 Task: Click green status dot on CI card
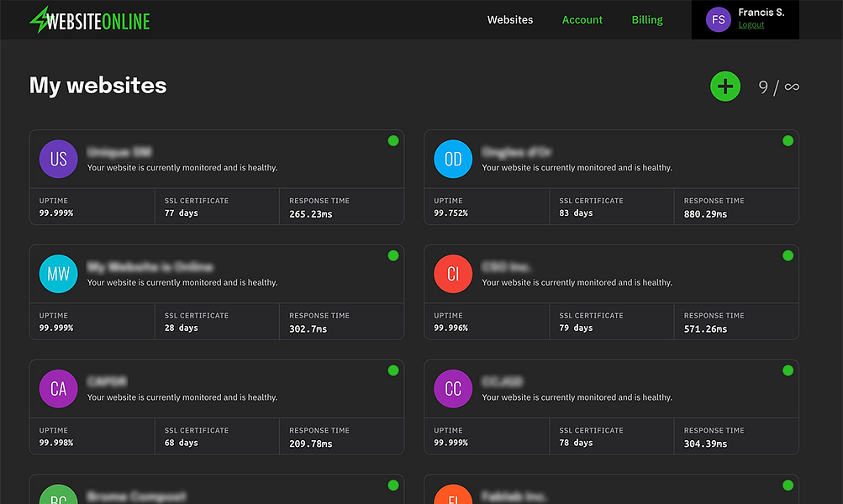coord(788,255)
